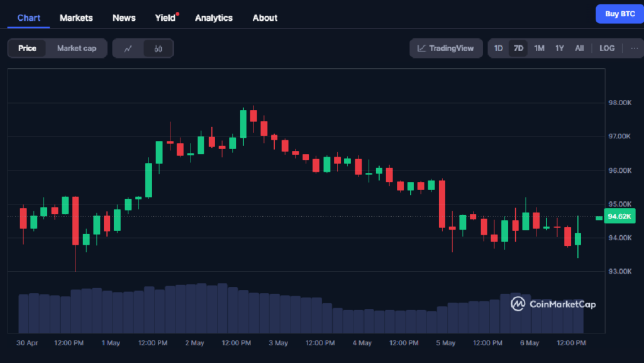This screenshot has width=644, height=363.
Task: Select the All time range
Action: [x=579, y=48]
